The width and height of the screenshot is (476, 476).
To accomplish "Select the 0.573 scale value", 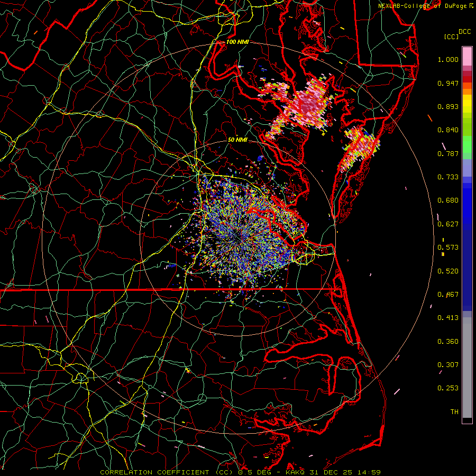I will [x=448, y=248].
